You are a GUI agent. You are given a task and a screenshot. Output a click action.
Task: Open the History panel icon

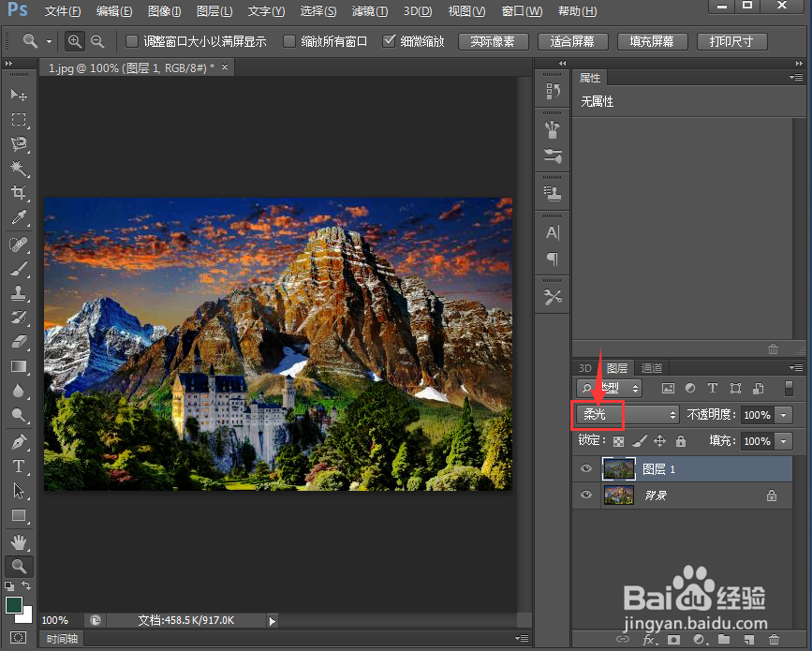point(553,92)
